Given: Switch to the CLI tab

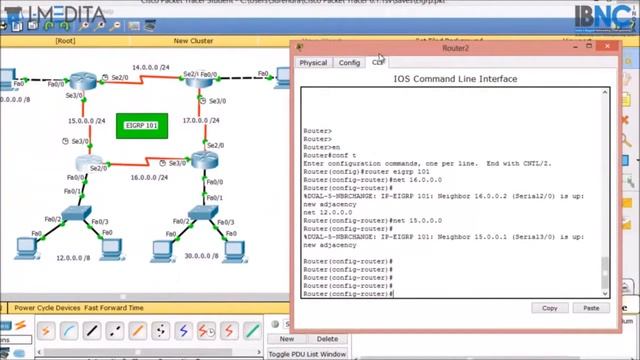Looking at the screenshot, I should (x=378, y=62).
